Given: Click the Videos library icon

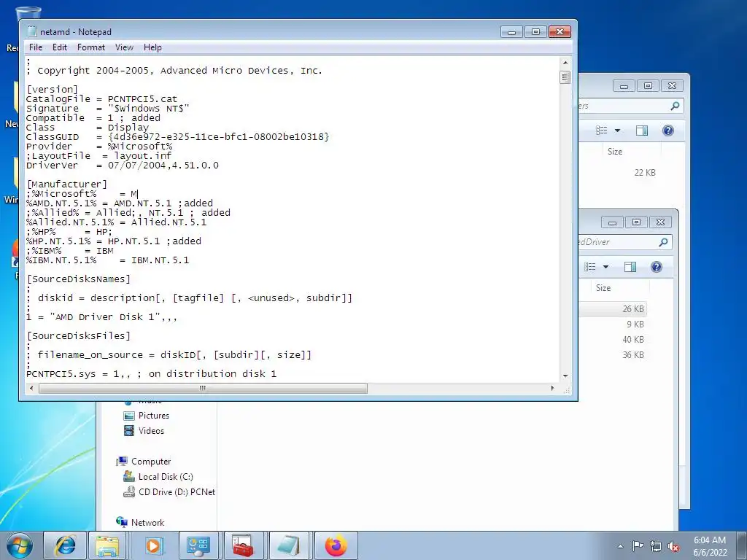Looking at the screenshot, I should tap(129, 430).
